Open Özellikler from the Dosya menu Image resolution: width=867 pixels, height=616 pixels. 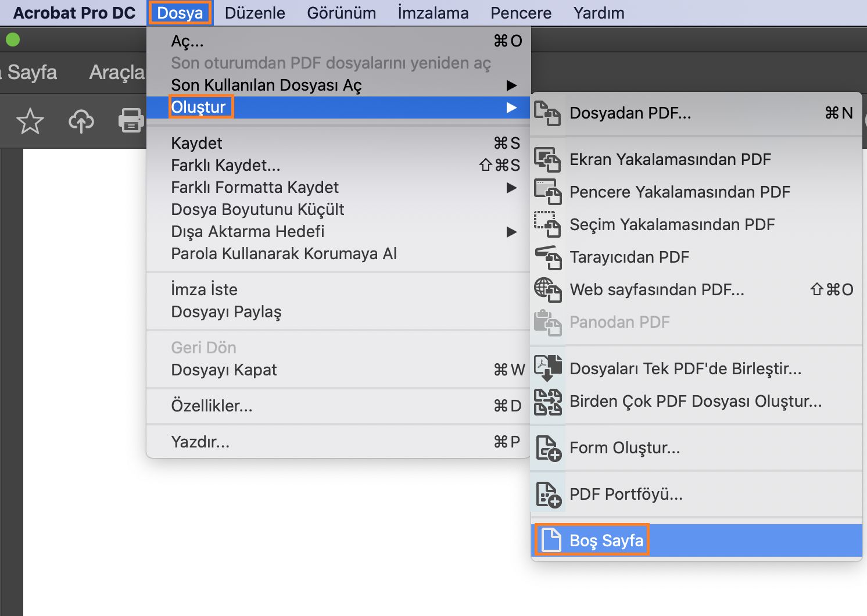point(212,406)
